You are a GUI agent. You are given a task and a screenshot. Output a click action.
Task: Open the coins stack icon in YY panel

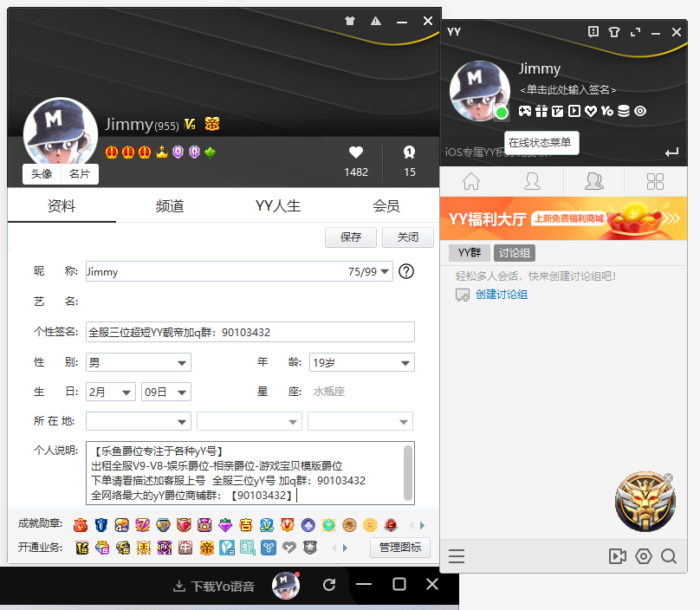pos(624,111)
